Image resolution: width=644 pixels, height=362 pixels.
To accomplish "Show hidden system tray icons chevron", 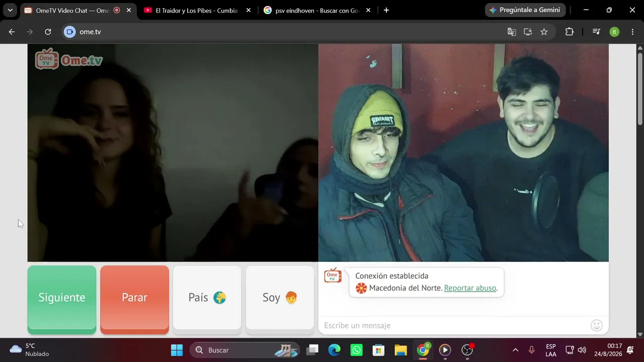I will pos(515,350).
